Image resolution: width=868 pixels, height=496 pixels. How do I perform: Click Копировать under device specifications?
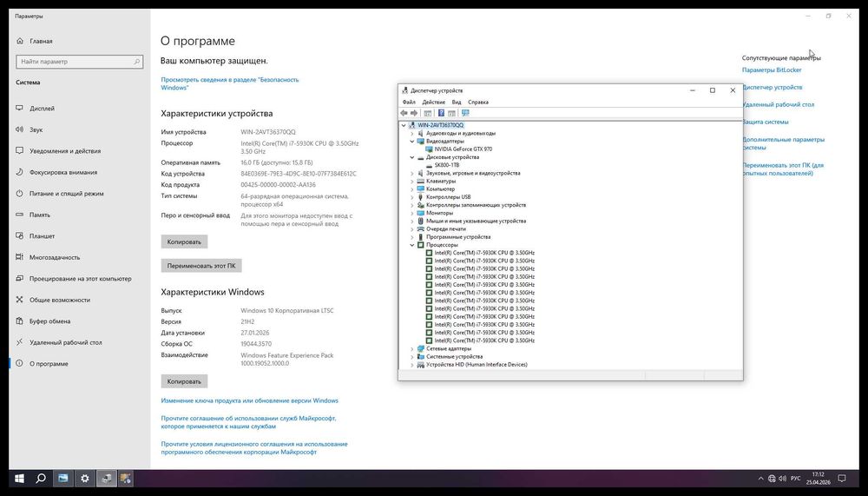point(184,241)
